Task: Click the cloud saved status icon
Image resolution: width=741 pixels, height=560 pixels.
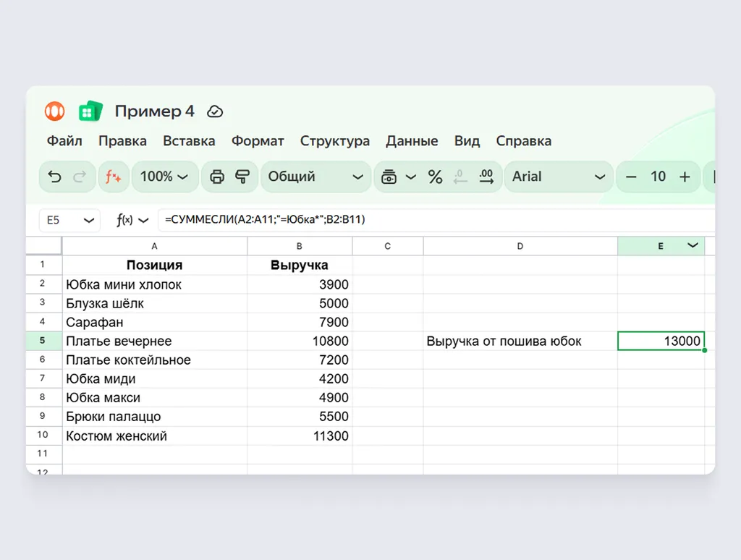Action: (215, 111)
